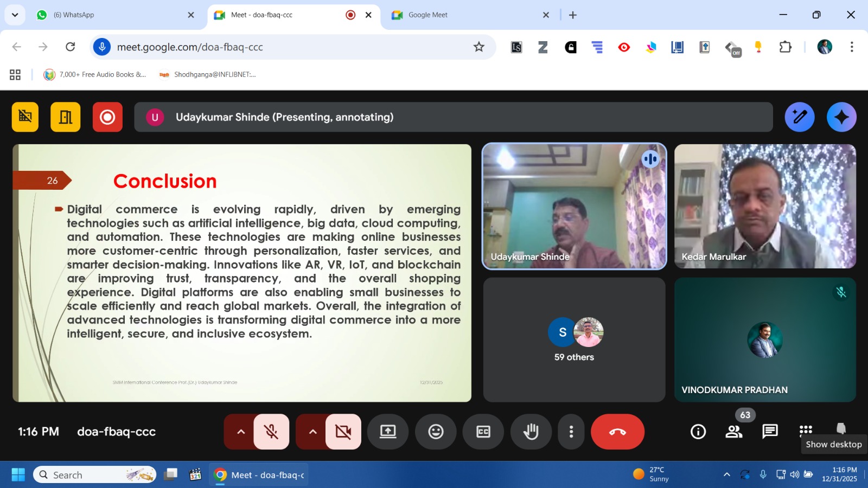This screenshot has width=868, height=488.
Task: Open more options three-dot menu
Action: coord(571,432)
